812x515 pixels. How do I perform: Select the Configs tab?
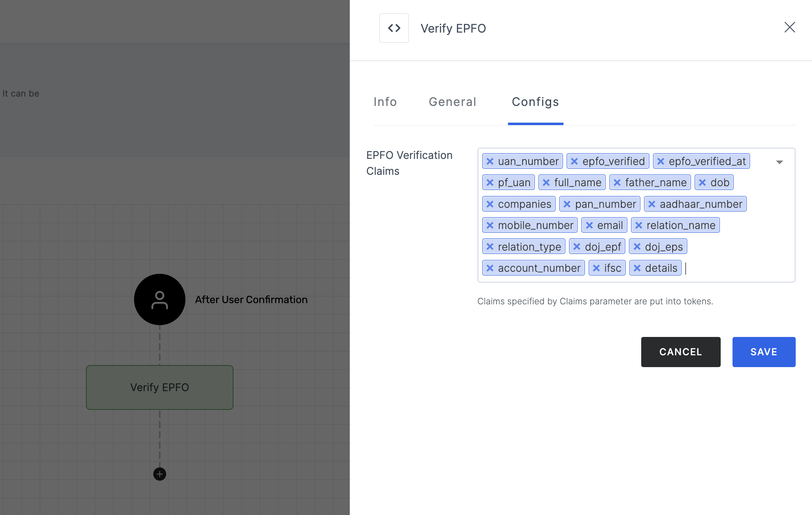tap(535, 102)
